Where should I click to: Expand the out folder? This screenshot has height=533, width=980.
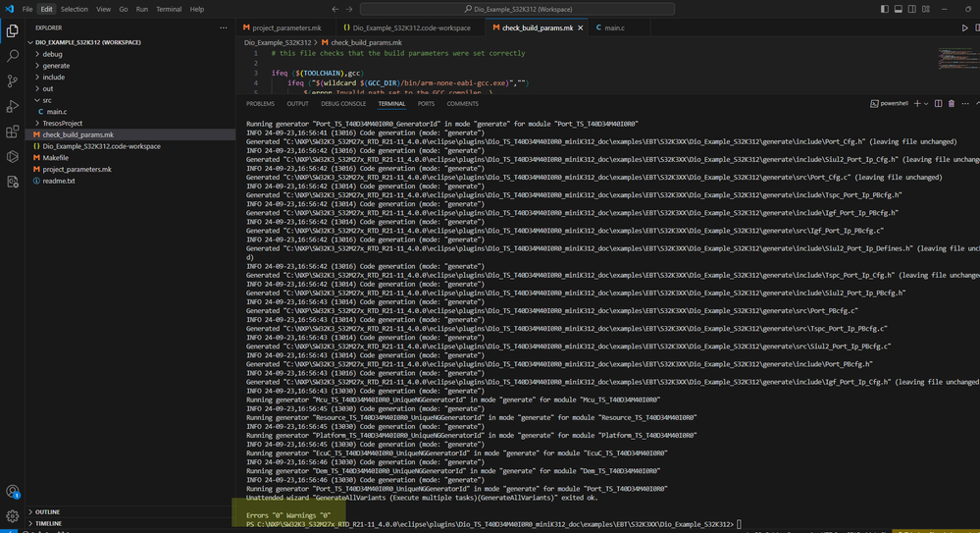click(x=130, y=88)
